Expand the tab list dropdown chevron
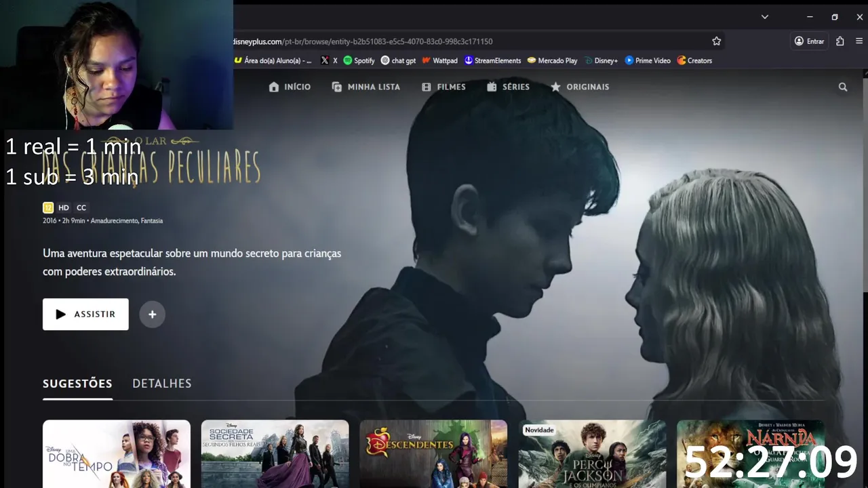Screen dimensions: 868x488 tap(765, 17)
